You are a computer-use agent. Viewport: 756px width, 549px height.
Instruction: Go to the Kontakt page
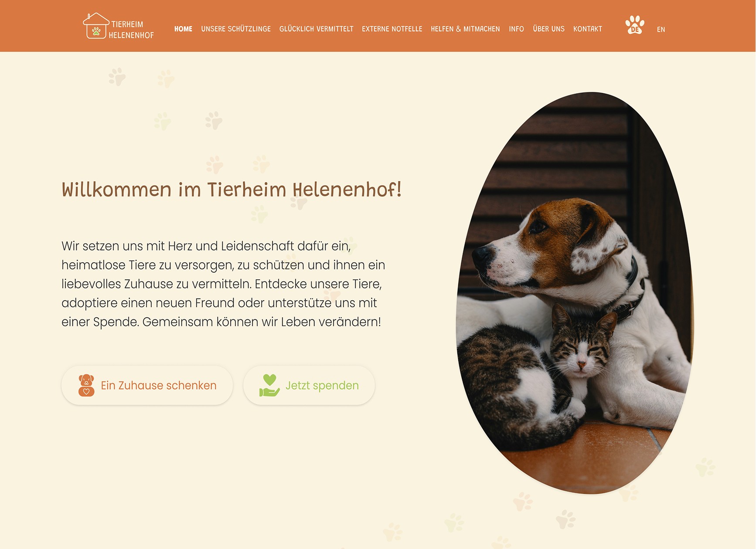587,29
